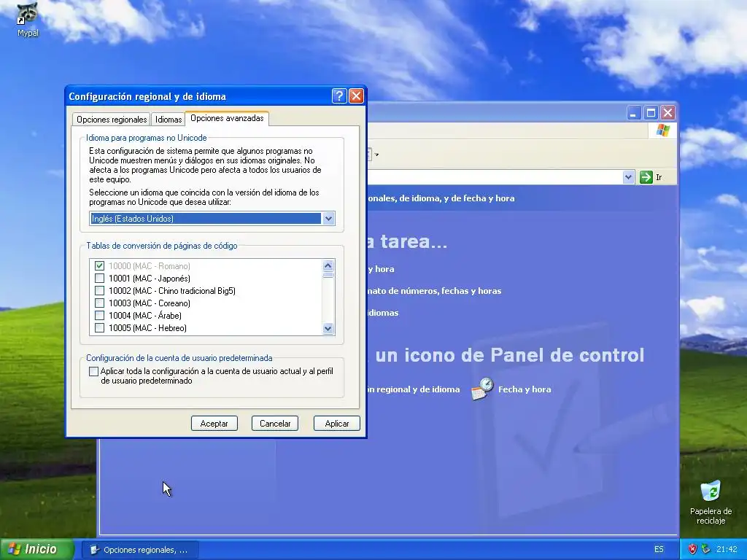Click the down arrow of code page list scrollbar
The height and width of the screenshot is (560, 747).
[x=328, y=328]
